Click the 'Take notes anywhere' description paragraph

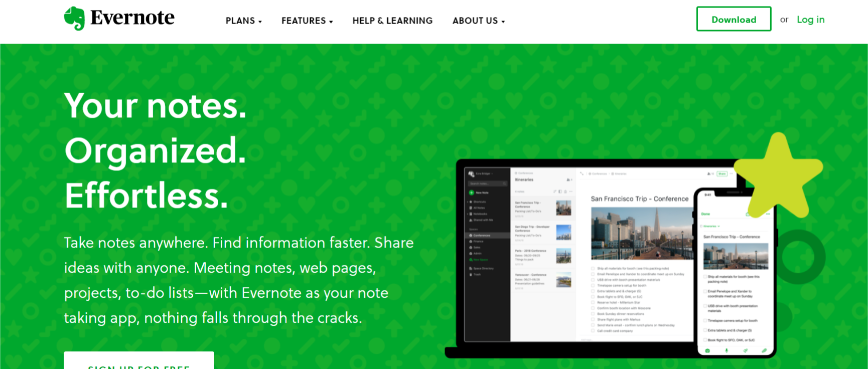[239, 280]
